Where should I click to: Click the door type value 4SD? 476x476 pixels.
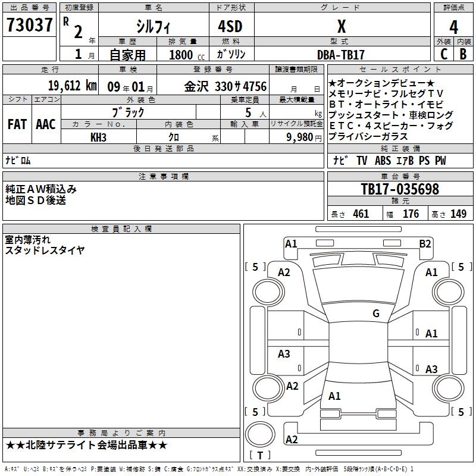(x=230, y=26)
